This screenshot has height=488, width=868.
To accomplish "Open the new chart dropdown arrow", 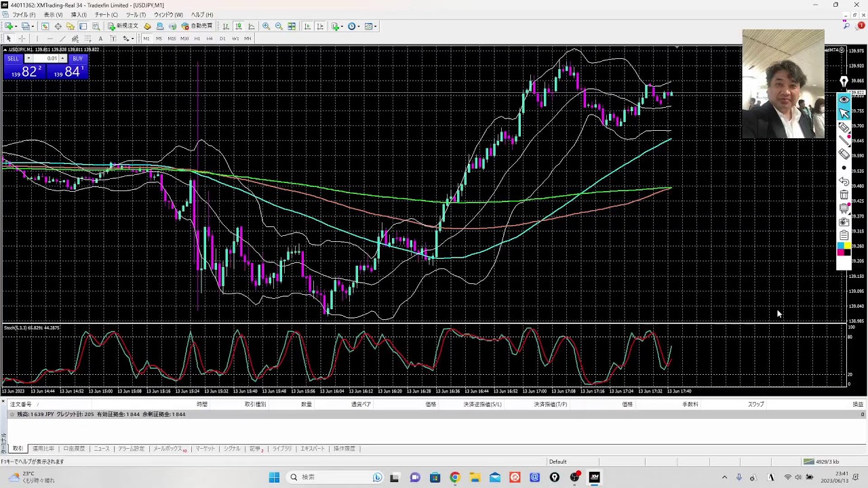I will 16,26.
